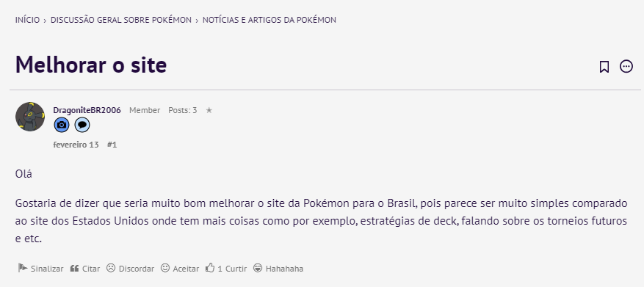Click the flag icon next to Sinalizar

pos(22,268)
